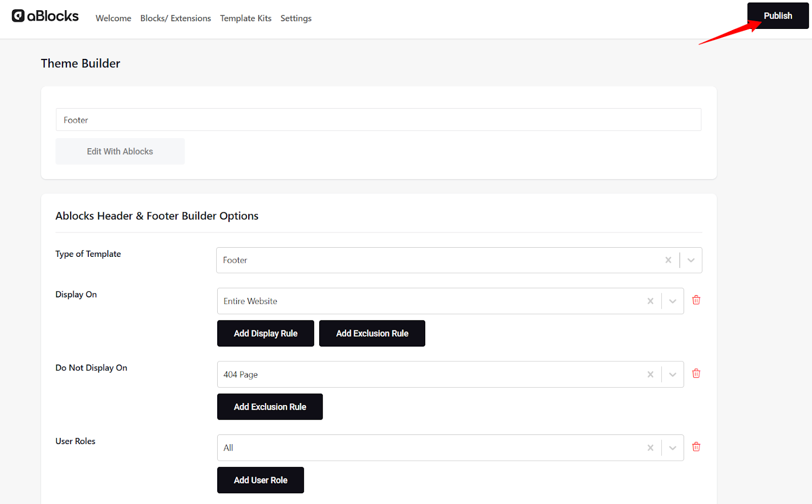The width and height of the screenshot is (812, 504).
Task: Go to Blocks/ Extensions tab
Action: click(176, 18)
